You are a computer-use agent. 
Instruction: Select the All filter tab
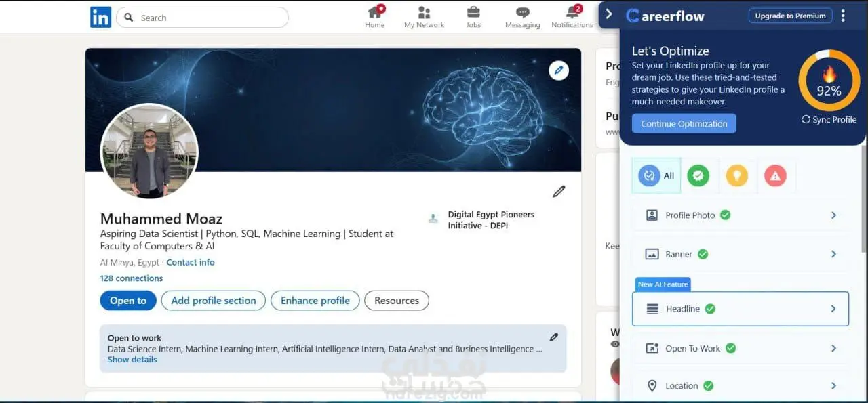point(656,176)
